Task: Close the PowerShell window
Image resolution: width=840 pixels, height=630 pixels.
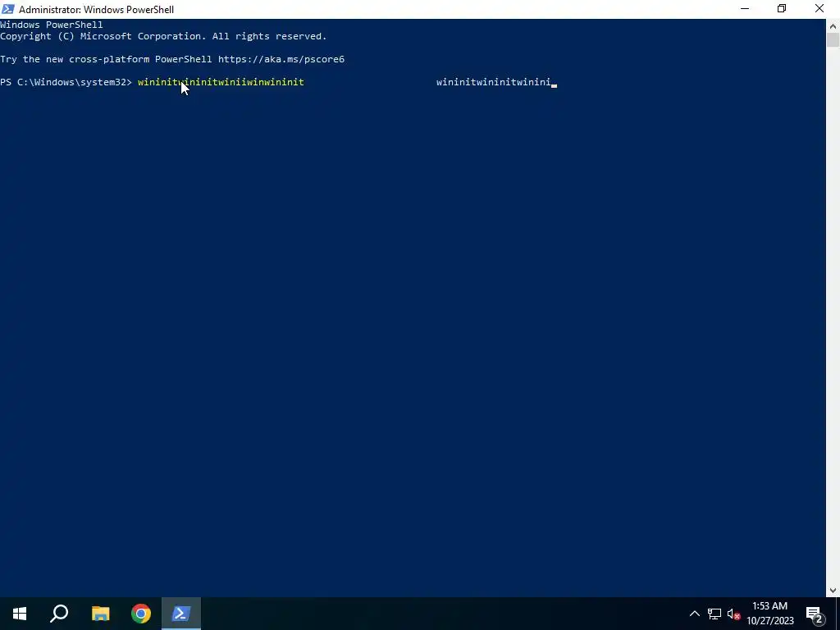Action: pyautogui.click(x=819, y=8)
